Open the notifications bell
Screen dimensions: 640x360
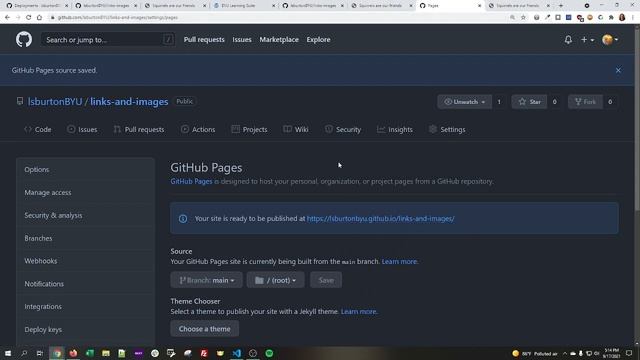pos(568,40)
